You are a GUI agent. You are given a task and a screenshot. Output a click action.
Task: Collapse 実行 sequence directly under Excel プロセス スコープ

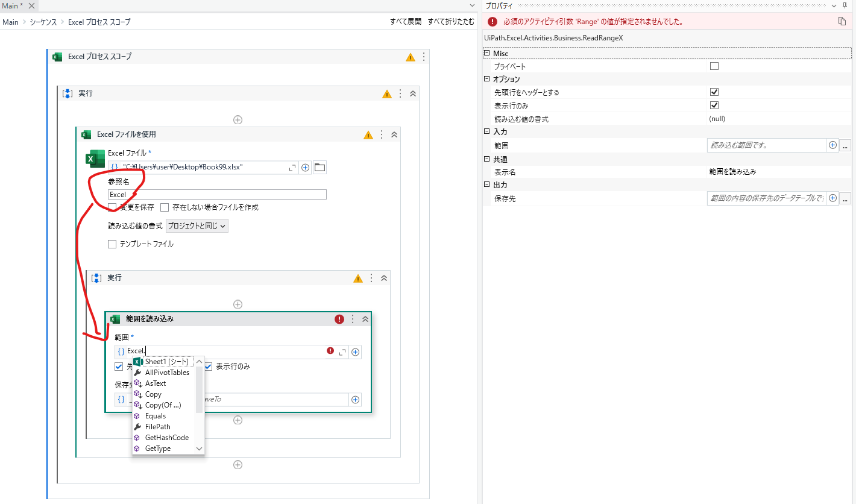413,93
